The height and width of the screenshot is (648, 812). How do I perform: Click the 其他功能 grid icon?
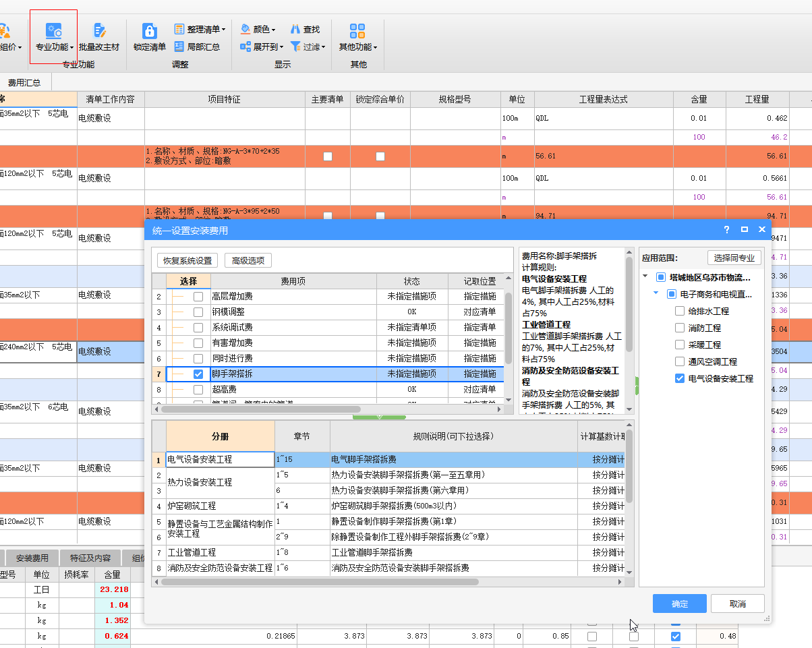click(357, 30)
